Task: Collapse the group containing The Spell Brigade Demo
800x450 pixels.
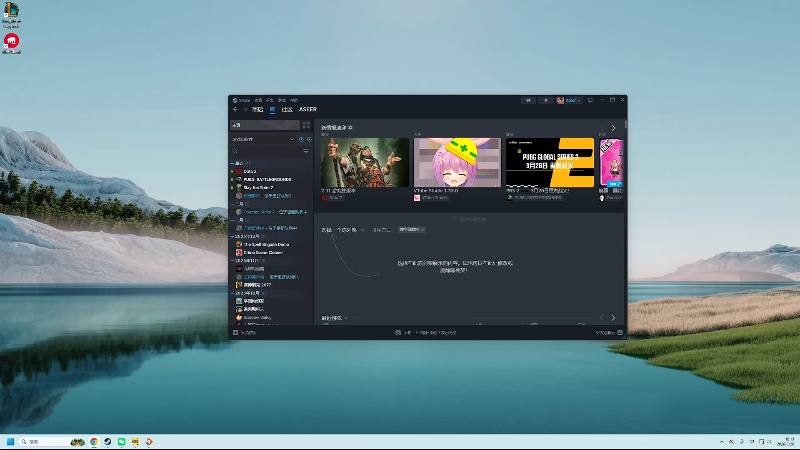Action: point(232,237)
